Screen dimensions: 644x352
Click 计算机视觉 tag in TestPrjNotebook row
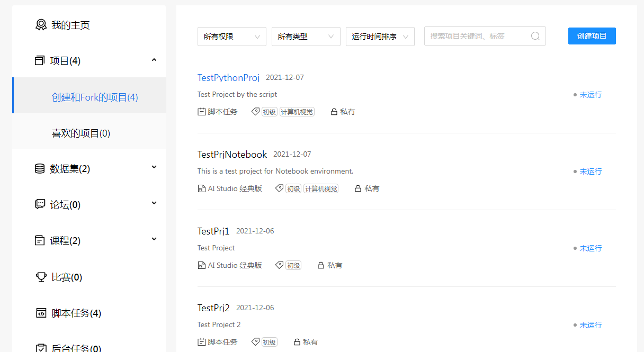[320, 188]
